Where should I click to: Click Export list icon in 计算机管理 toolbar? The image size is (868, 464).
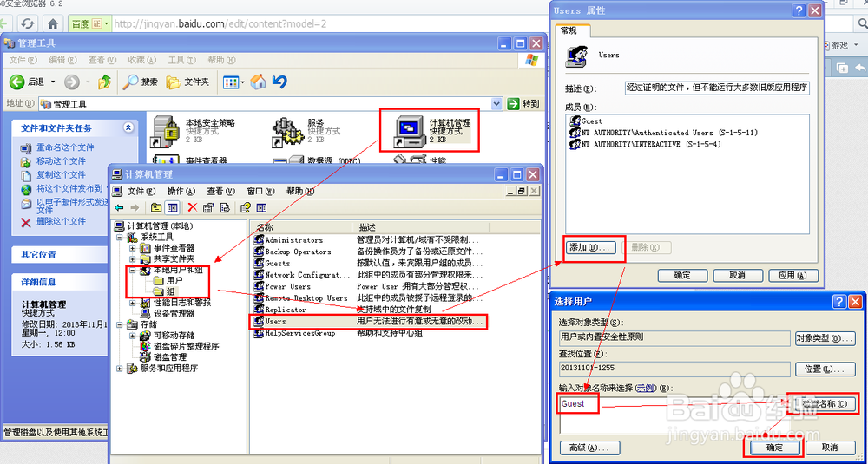tap(225, 208)
